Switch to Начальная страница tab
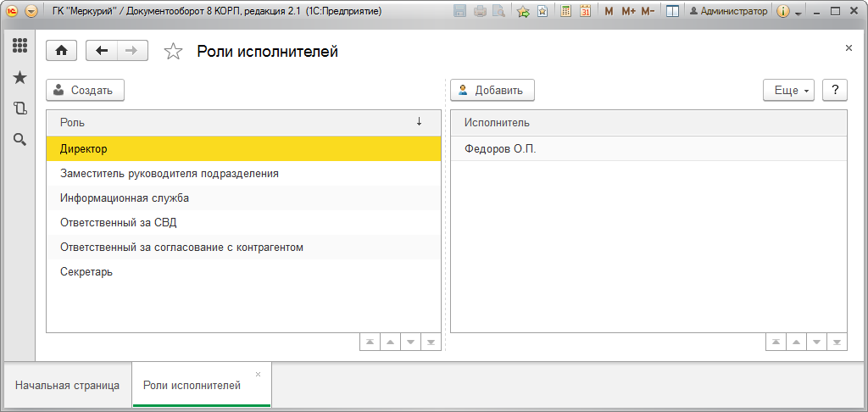This screenshot has height=412, width=868. coord(67,386)
